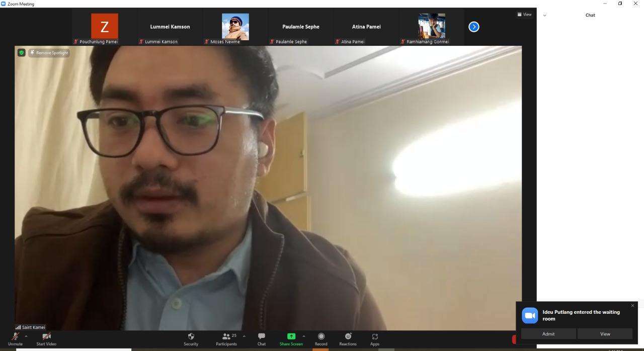Turn on camera with Start Video
The image size is (644, 351).
pos(46,339)
